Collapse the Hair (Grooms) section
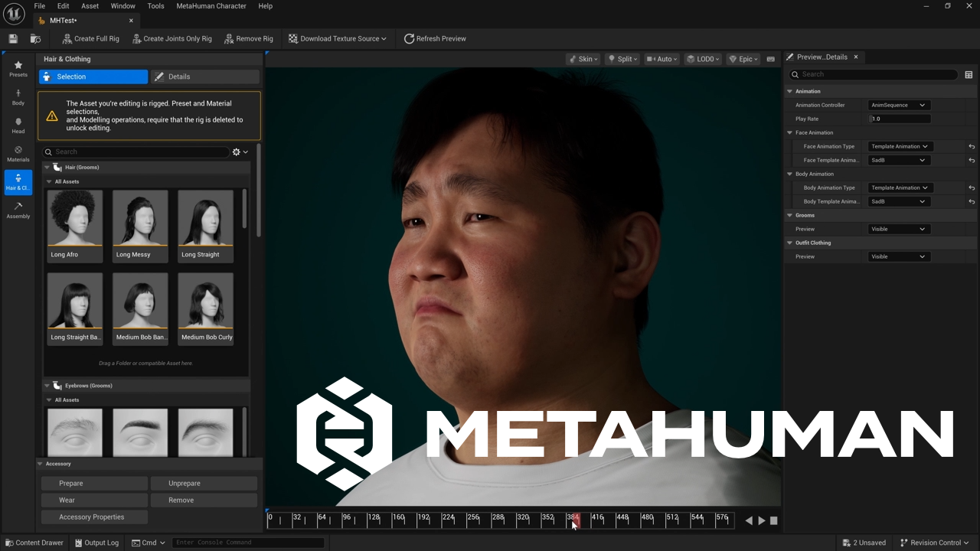This screenshot has width=980, height=551. coord(47,167)
